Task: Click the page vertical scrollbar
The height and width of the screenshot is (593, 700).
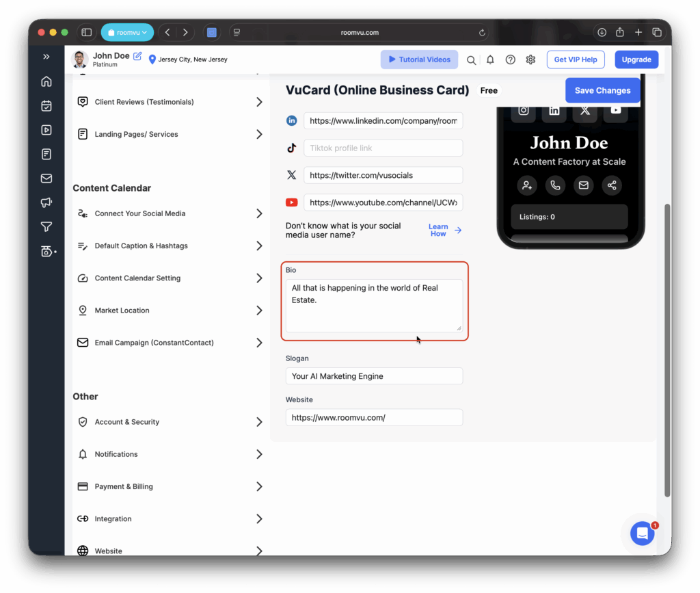Action: [x=667, y=349]
